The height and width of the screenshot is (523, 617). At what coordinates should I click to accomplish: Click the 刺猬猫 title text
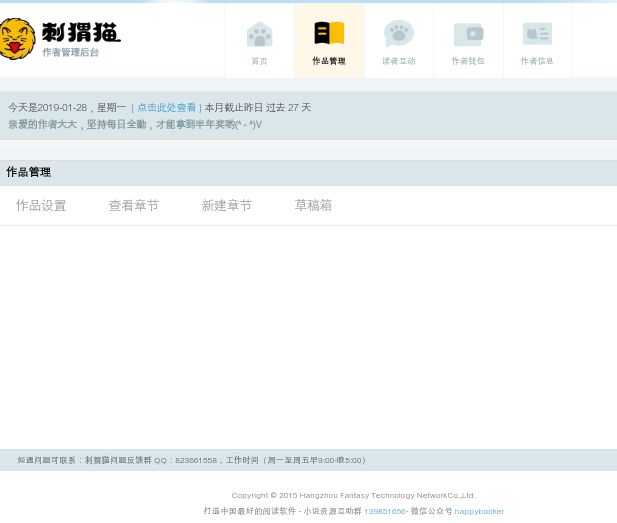tap(81, 32)
